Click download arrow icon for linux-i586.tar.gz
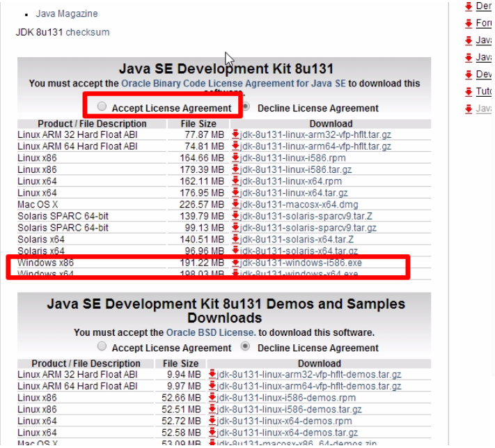495x448 pixels. [x=235, y=169]
